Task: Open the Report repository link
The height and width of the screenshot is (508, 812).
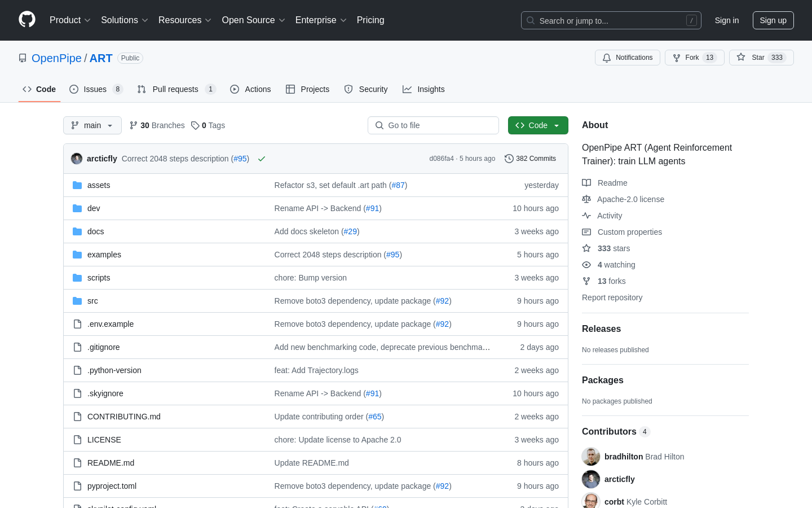Action: click(x=612, y=297)
